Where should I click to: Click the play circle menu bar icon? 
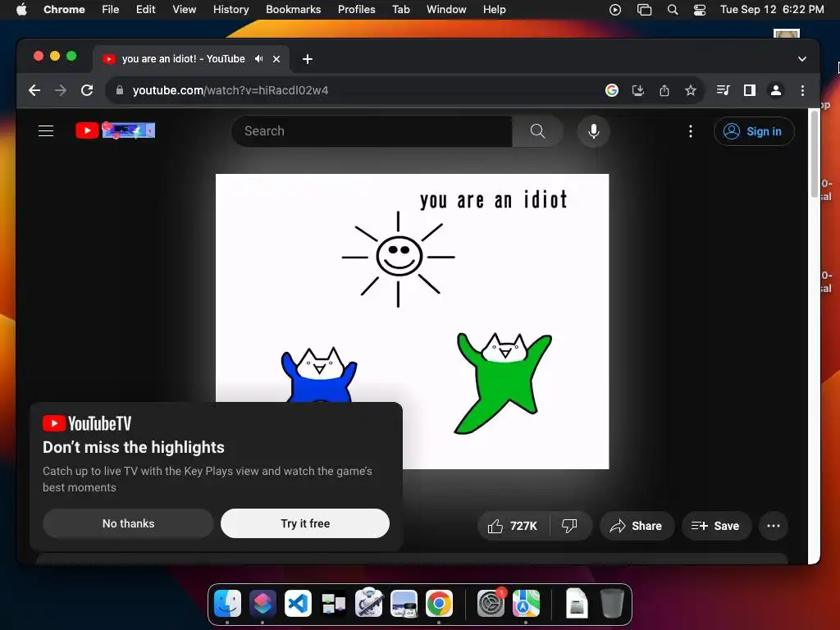click(615, 9)
